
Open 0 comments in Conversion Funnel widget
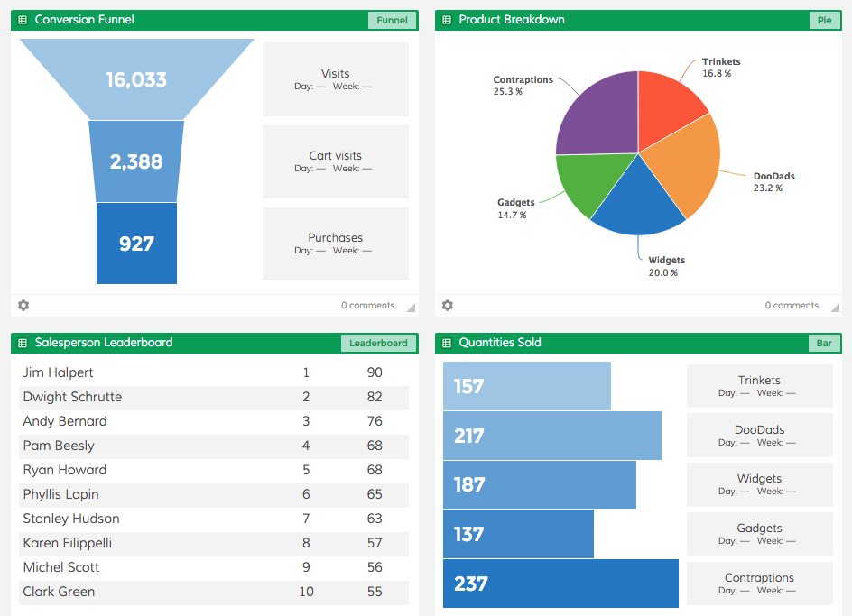click(x=368, y=305)
